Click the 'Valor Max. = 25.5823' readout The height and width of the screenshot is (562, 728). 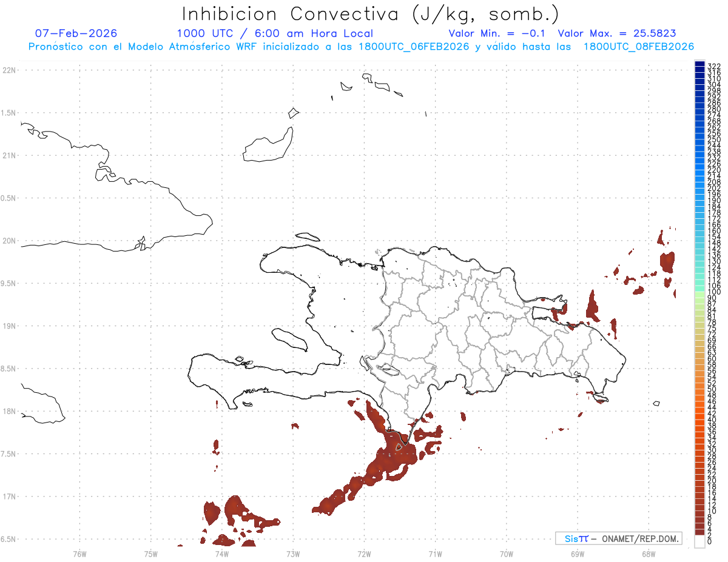pyautogui.click(x=617, y=33)
